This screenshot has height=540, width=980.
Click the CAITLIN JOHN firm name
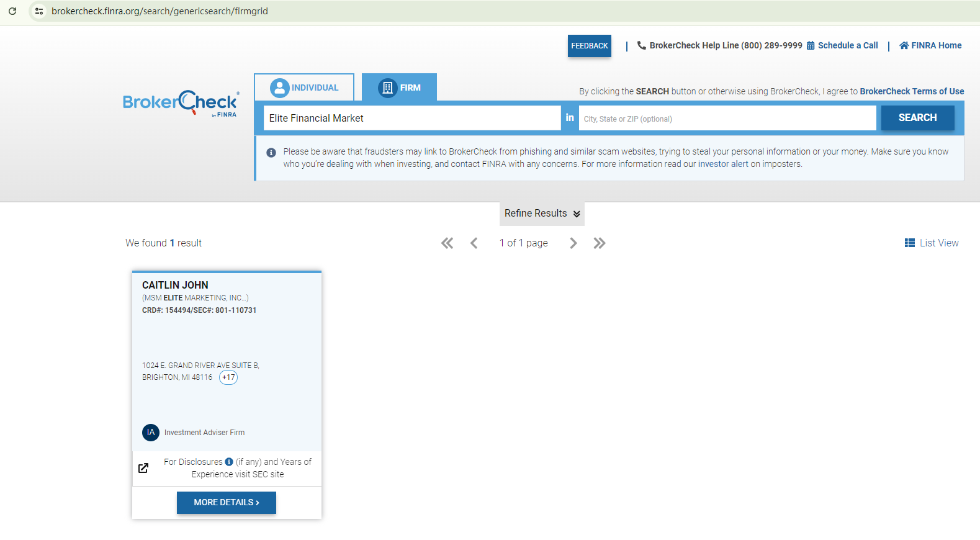(x=175, y=285)
